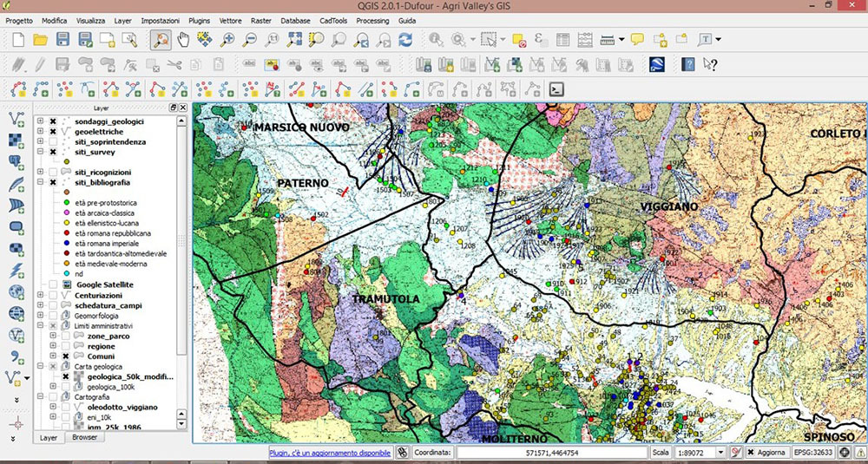The height and width of the screenshot is (464, 868).
Task: Click the Zoom Full extent icon
Action: 295,39
